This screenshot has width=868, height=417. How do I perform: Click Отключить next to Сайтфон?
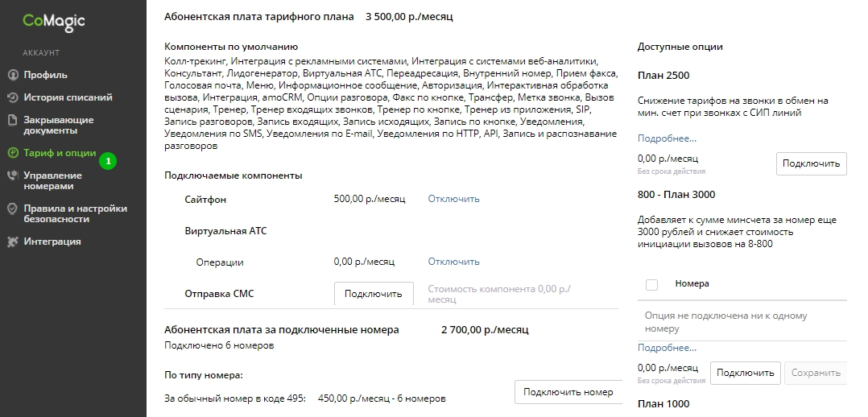453,199
